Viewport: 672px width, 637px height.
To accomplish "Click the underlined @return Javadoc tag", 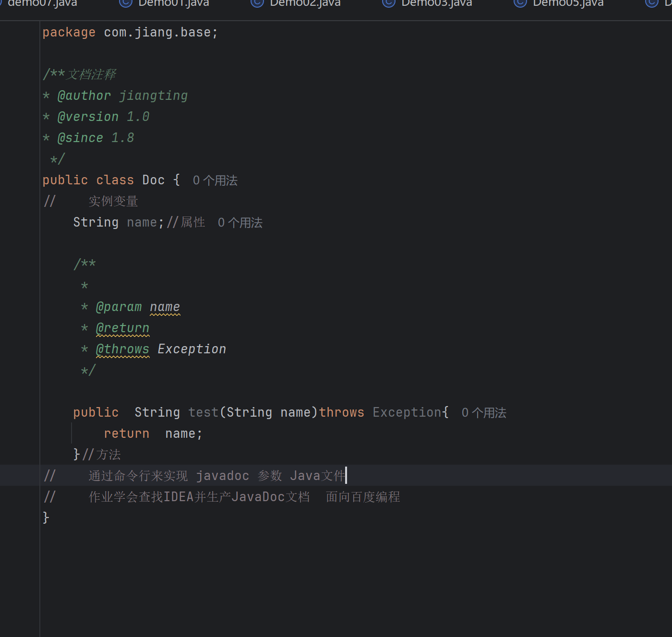I will tap(122, 328).
